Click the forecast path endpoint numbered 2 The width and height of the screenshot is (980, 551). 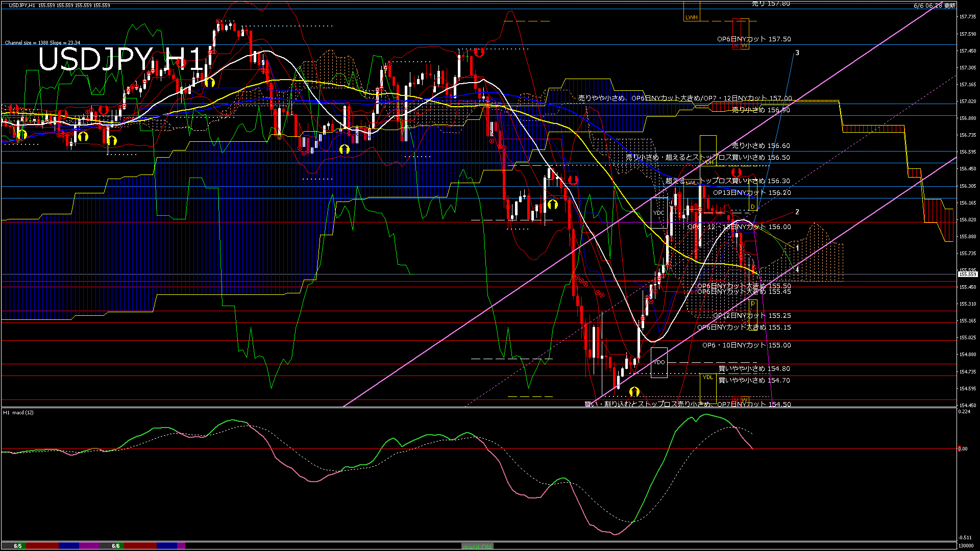tap(797, 212)
